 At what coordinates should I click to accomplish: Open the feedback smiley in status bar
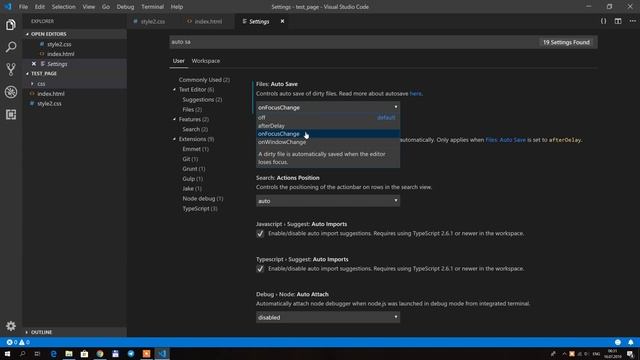618,342
